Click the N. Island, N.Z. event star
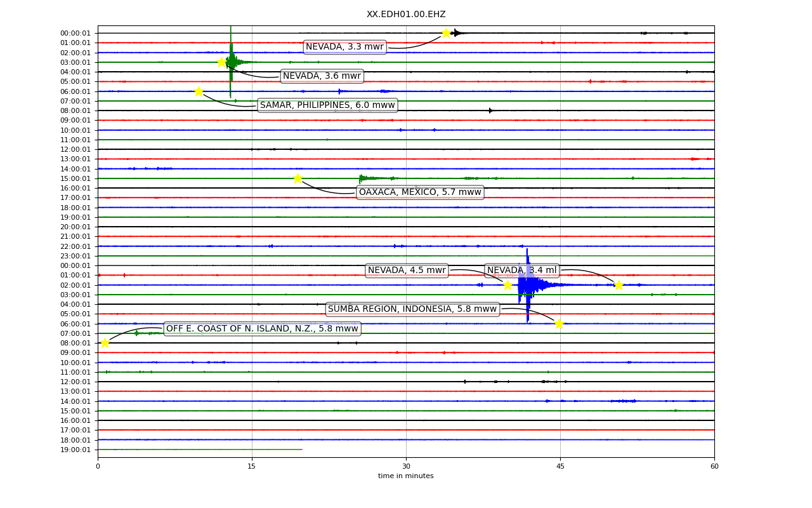This screenshot has height=508, width=812. 105,343
